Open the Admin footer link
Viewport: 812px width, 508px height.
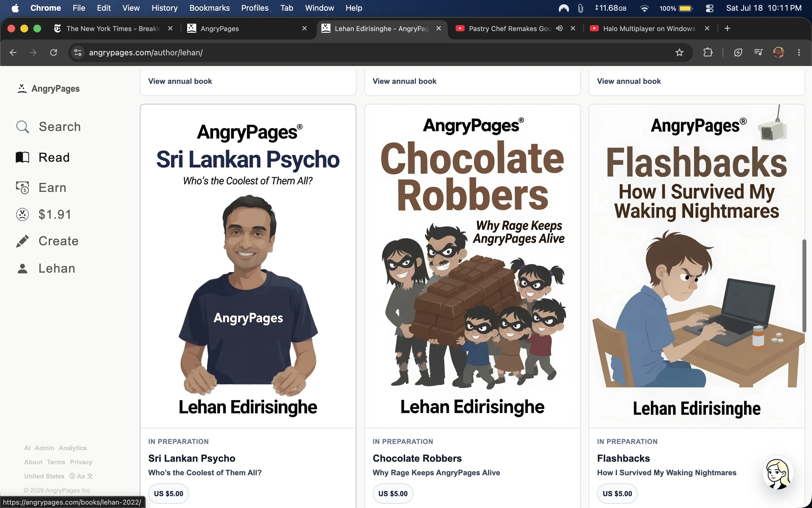point(44,448)
